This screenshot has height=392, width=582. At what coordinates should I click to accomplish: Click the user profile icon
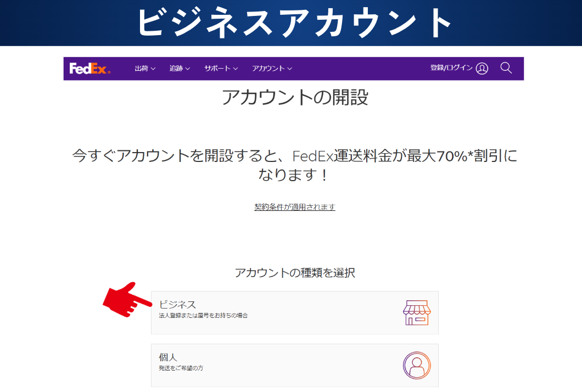[482, 68]
